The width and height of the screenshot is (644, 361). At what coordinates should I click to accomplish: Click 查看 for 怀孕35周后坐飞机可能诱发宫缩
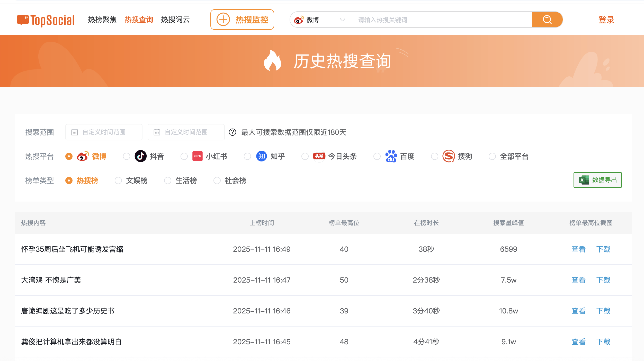(578, 249)
